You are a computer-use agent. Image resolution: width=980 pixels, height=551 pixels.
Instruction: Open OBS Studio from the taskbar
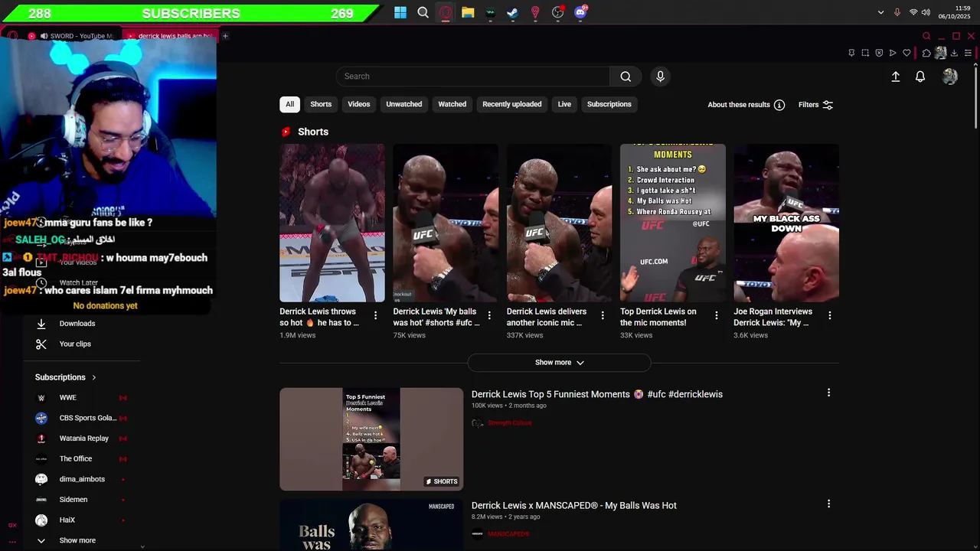tap(557, 12)
